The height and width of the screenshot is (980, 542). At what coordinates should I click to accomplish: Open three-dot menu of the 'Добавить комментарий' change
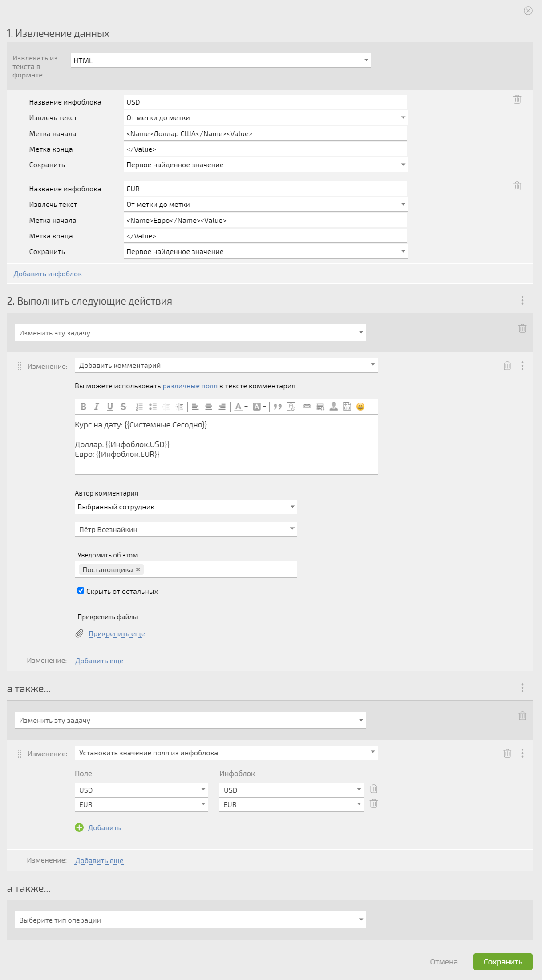click(522, 366)
